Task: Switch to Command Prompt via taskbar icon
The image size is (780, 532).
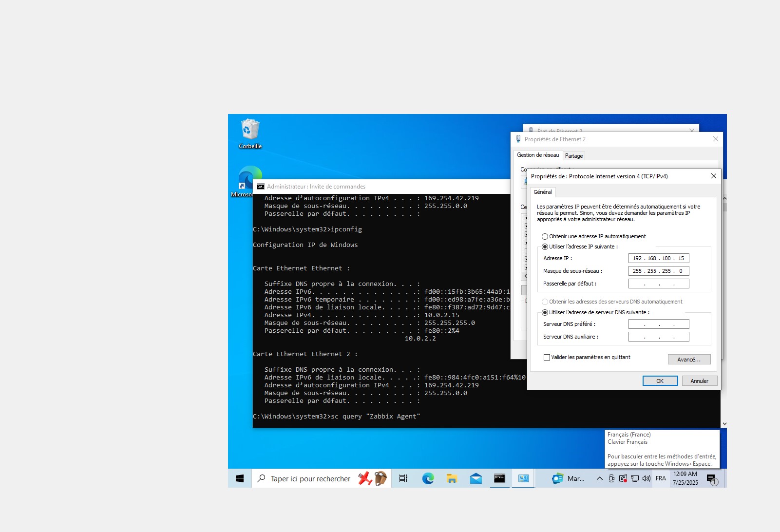Action: 499,478
